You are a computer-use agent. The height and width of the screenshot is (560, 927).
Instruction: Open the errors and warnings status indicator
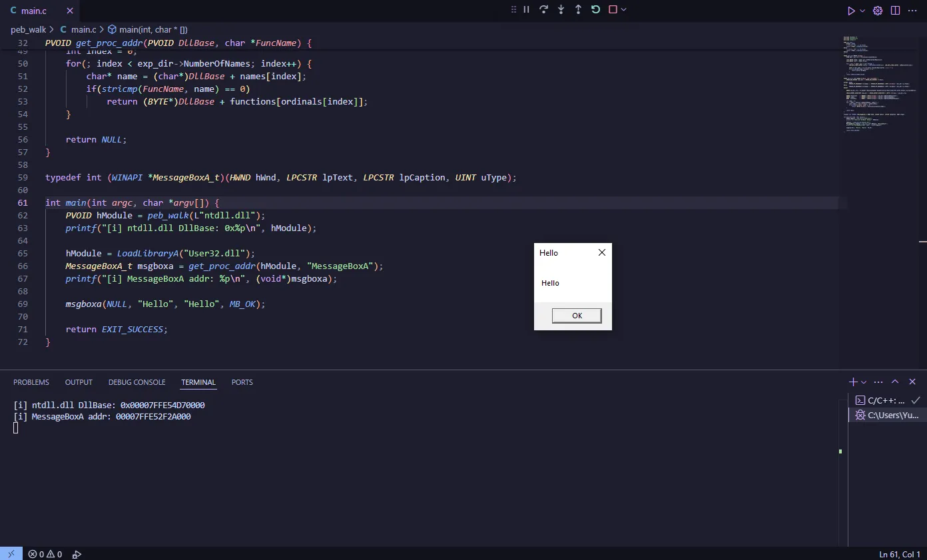45,554
